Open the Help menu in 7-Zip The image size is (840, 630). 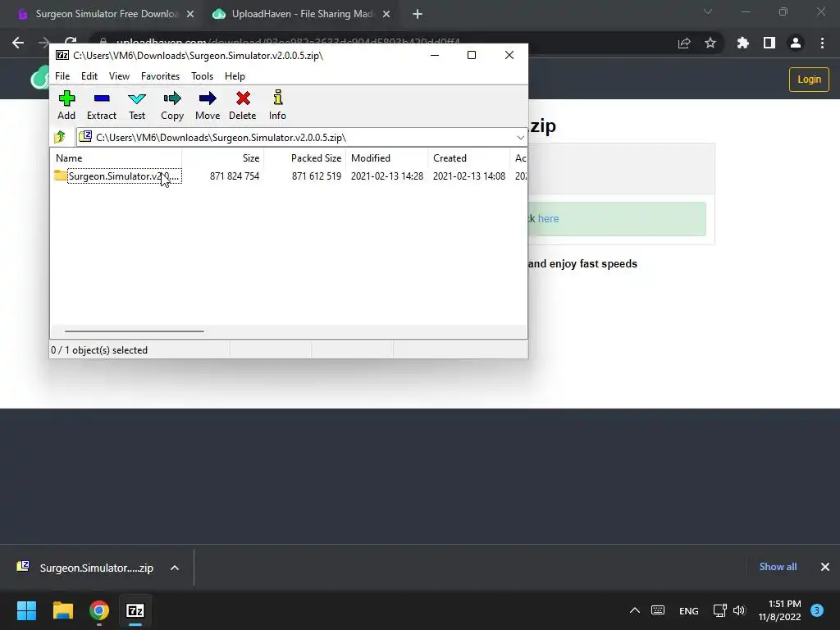(235, 76)
